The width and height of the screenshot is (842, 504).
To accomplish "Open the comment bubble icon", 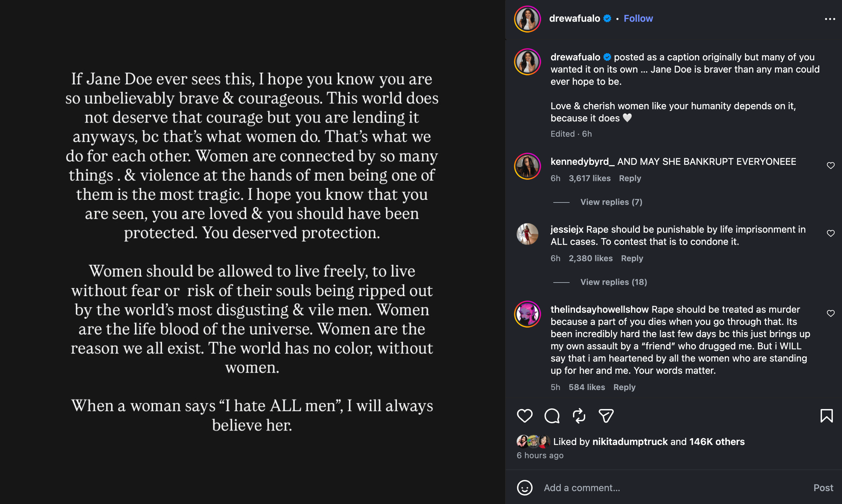I will tap(552, 416).
